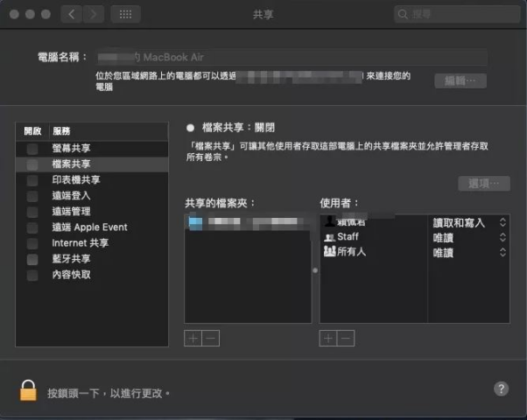Click the gray close window button

point(14,14)
